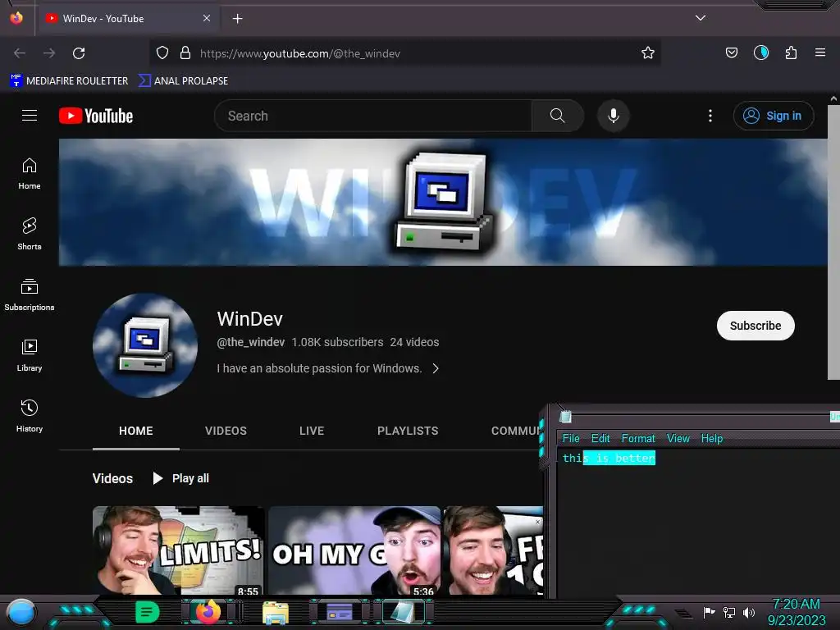The height and width of the screenshot is (630, 840).
Task: Open Notepad View menu
Action: (x=678, y=438)
